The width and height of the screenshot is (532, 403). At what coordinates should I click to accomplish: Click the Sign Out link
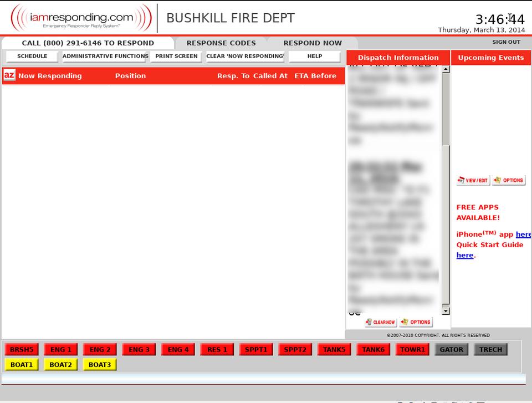(x=506, y=42)
